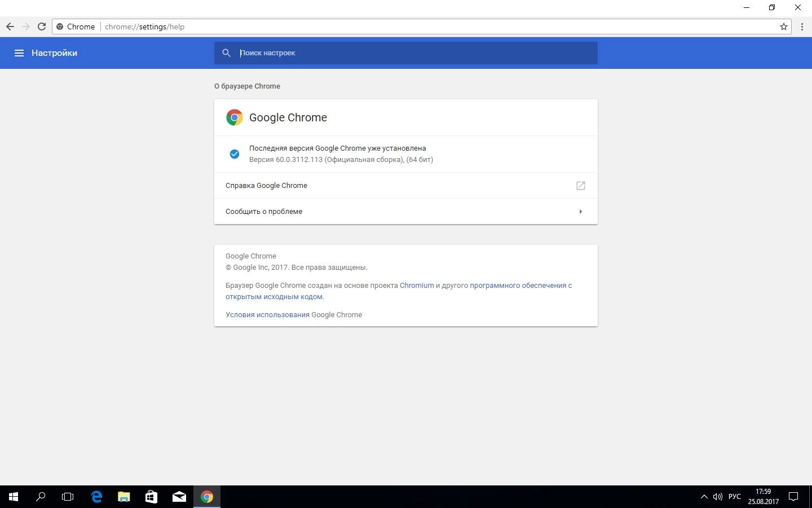This screenshot has width=812, height=508.
Task: Launch Microsoft Edge from the taskbar
Action: pyautogui.click(x=96, y=497)
